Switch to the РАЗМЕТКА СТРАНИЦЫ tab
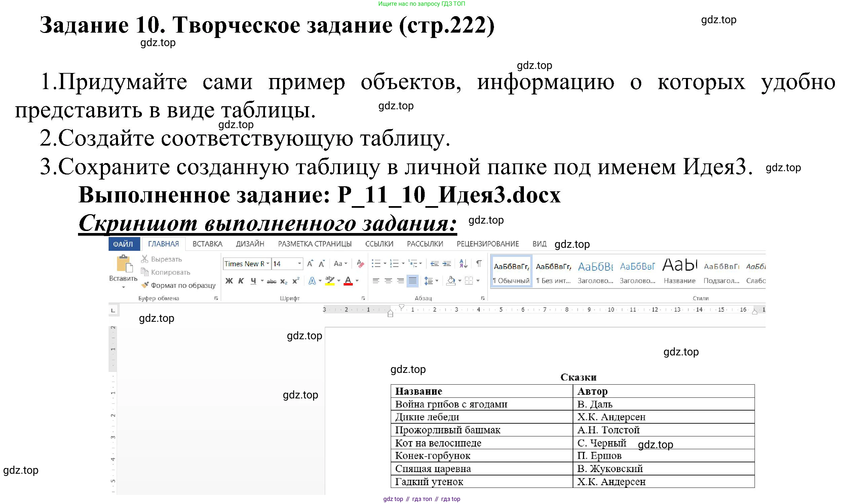Viewport: 844px width, 504px height. 315,244
